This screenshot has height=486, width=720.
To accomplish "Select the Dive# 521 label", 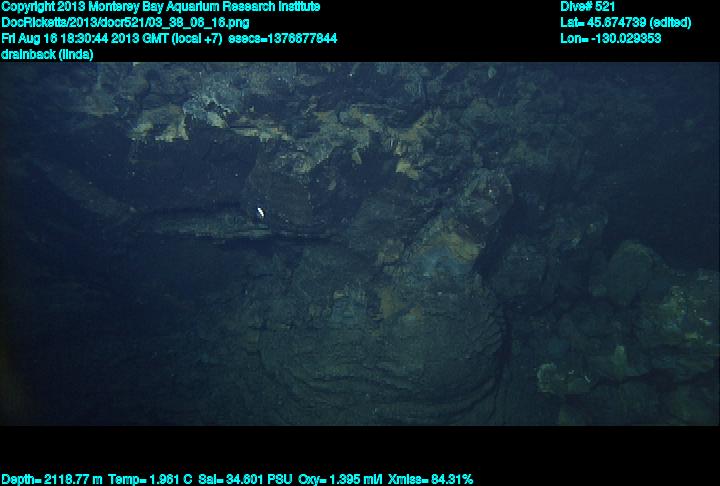I will click(x=588, y=7).
